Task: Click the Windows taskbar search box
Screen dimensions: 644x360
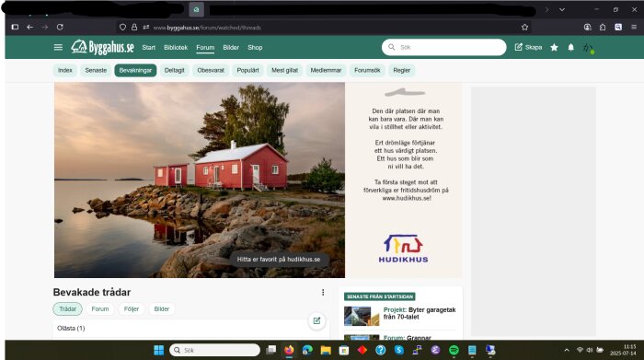Action: (x=214, y=350)
